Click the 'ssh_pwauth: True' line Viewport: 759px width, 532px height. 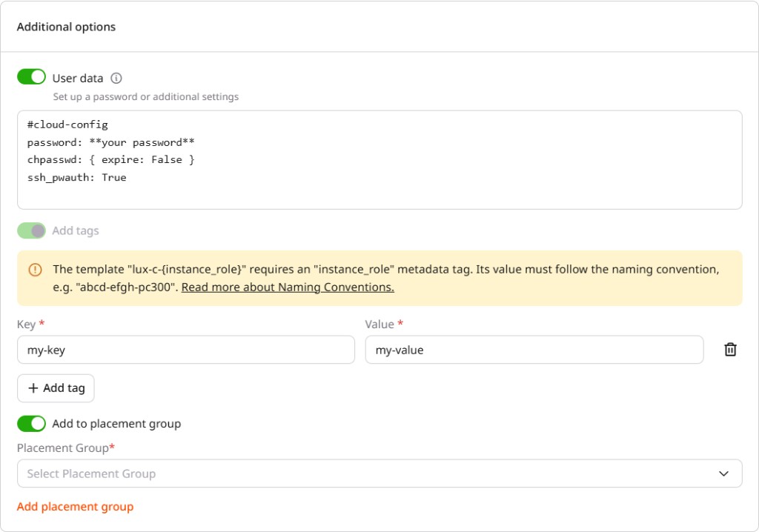pos(76,178)
